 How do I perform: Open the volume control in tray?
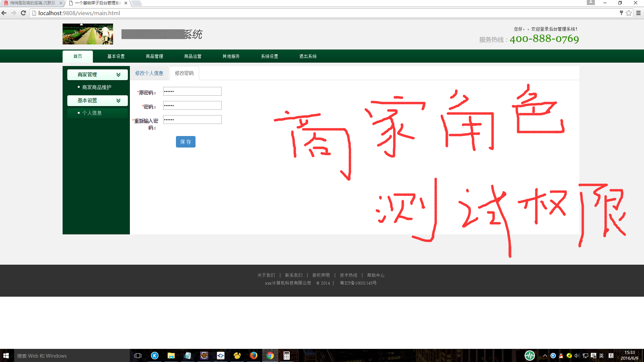click(x=577, y=356)
